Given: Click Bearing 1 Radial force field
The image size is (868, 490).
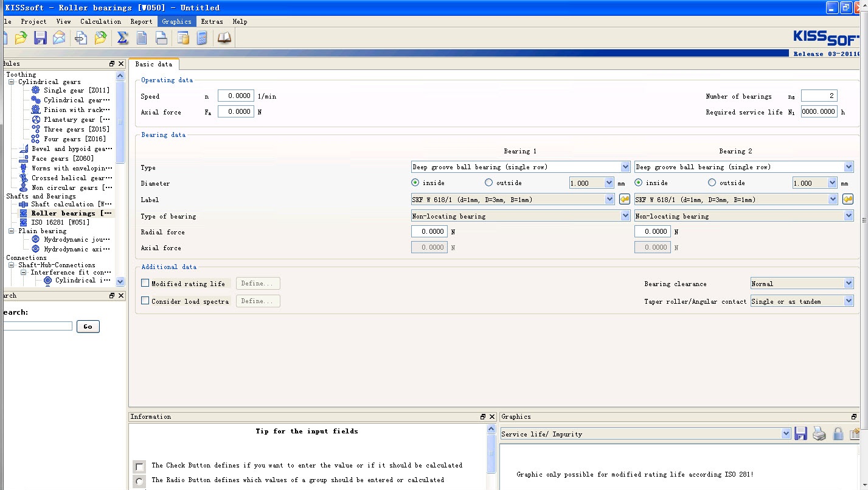Looking at the screenshot, I should pos(429,231).
